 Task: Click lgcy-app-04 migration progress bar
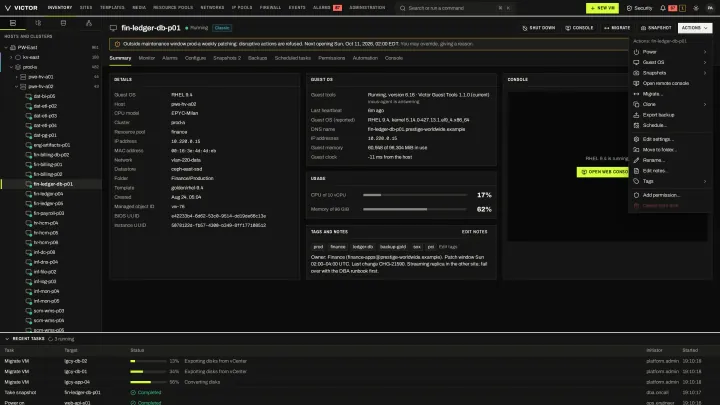148,382
